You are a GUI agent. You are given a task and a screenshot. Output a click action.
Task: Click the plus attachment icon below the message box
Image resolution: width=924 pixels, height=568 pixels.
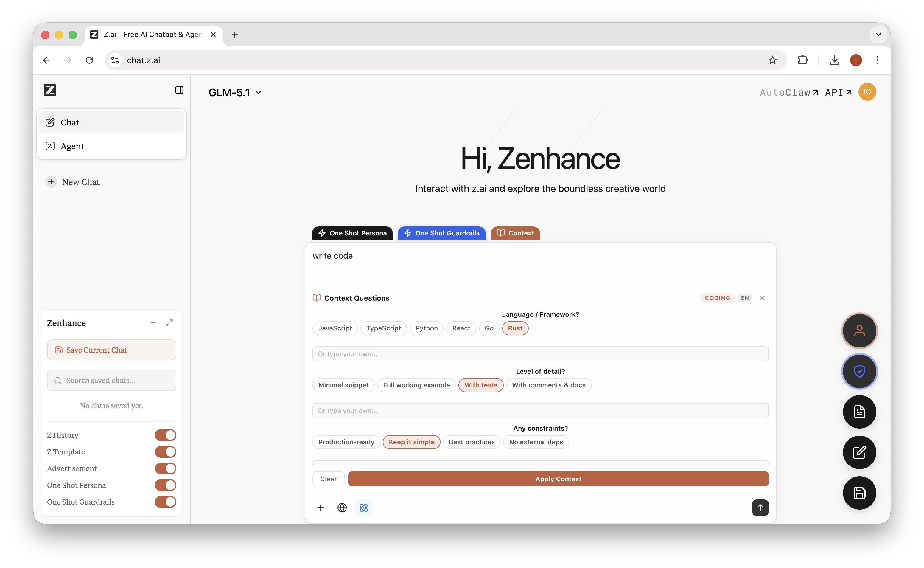[321, 508]
